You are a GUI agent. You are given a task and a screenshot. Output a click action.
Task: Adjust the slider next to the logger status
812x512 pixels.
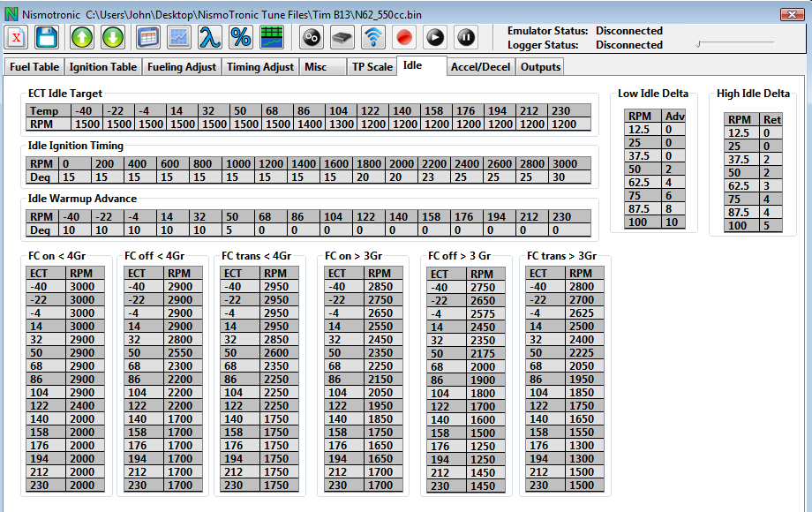(x=698, y=42)
